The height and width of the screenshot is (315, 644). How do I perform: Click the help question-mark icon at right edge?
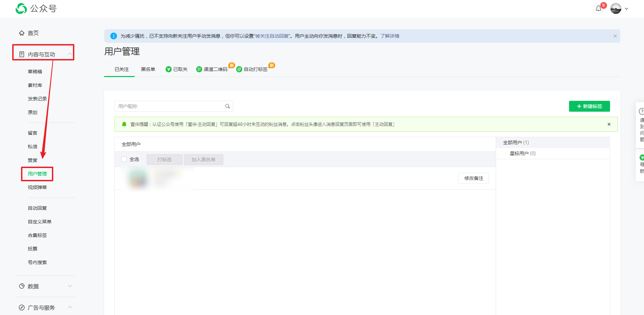tap(641, 111)
